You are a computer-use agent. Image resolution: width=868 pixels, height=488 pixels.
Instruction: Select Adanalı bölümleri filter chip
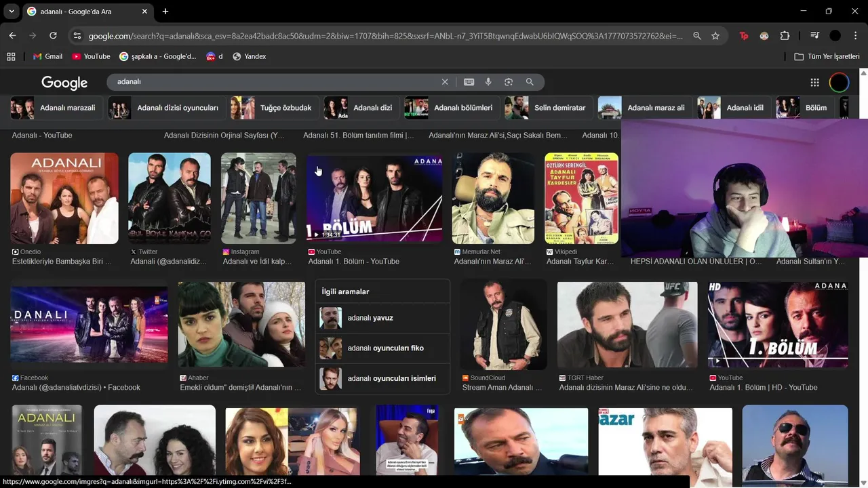(452, 108)
